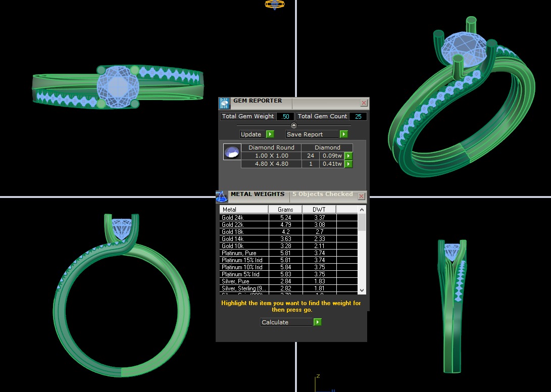Screen dimensions: 551x392
Task: Close the Metal Weights panel
Action: pyautogui.click(x=361, y=196)
